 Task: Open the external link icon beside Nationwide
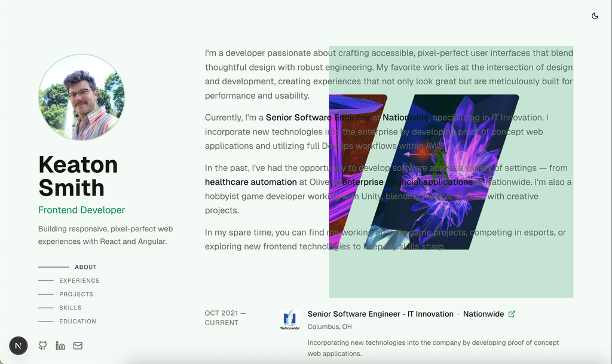[x=511, y=314]
